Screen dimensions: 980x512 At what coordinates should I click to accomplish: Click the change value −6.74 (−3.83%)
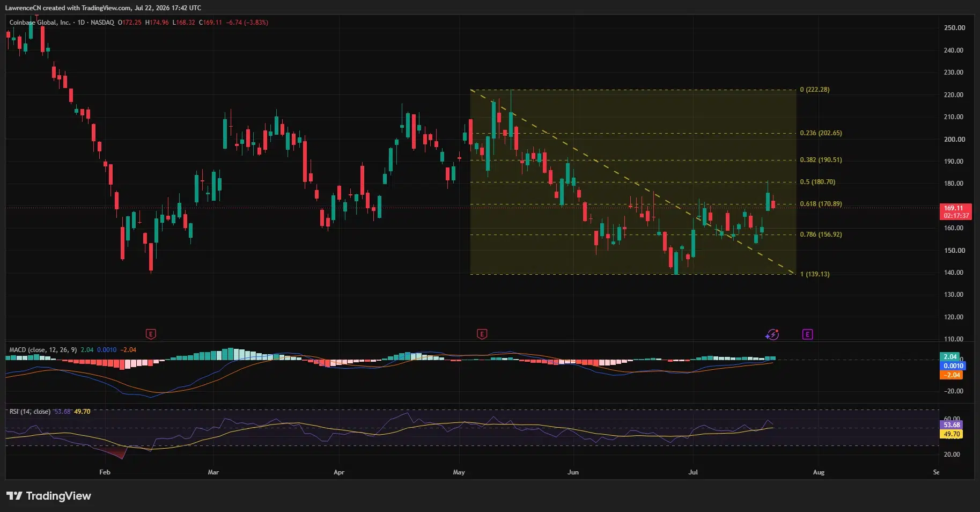coord(247,23)
